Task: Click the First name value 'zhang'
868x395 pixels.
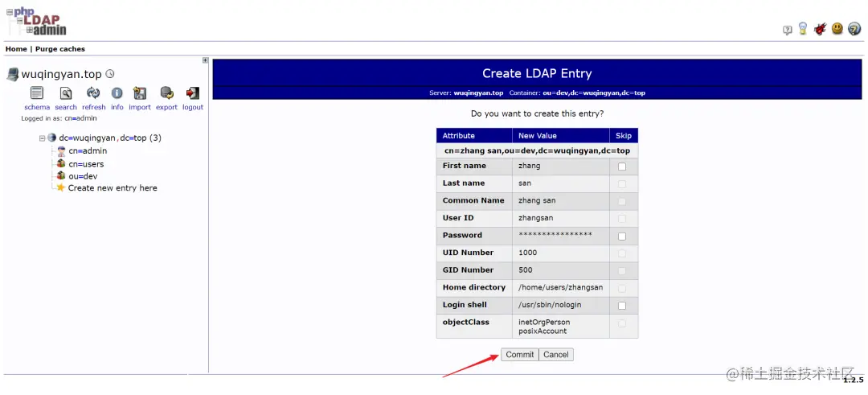Action: [x=529, y=166]
